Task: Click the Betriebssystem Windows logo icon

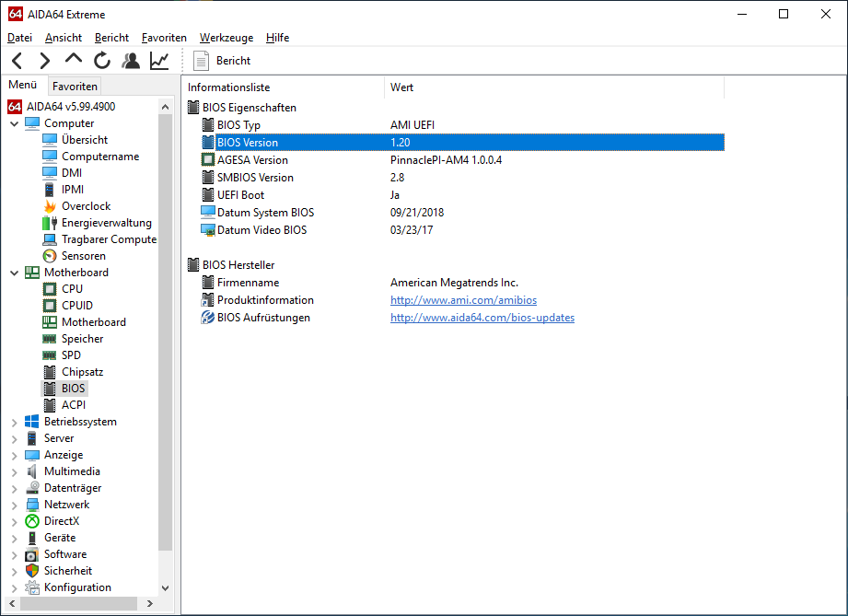Action: point(32,422)
